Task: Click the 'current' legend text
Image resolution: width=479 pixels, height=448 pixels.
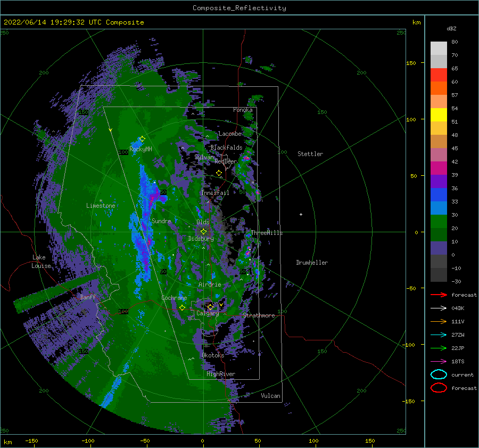Action: point(463,374)
